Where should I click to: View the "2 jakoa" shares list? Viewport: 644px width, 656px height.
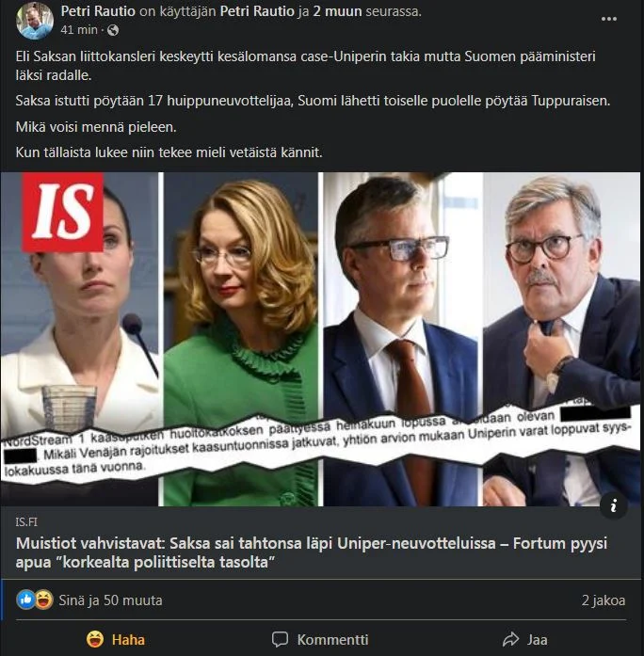603,600
